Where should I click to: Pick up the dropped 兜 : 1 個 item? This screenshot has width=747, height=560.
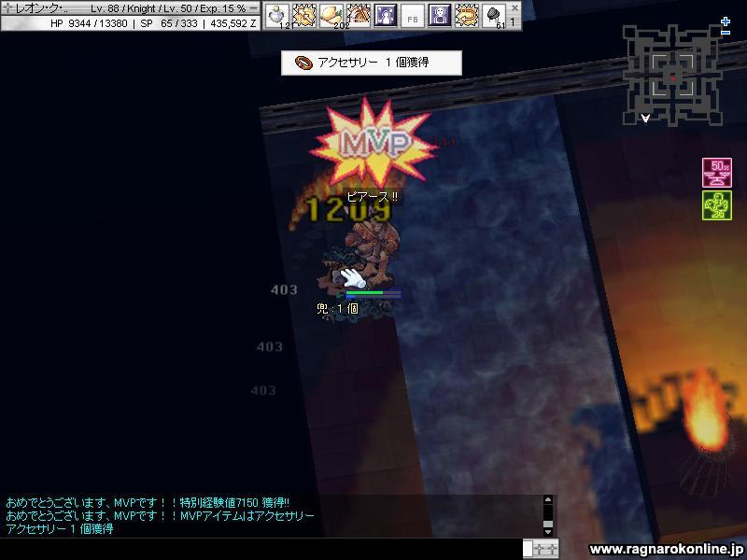(x=337, y=309)
